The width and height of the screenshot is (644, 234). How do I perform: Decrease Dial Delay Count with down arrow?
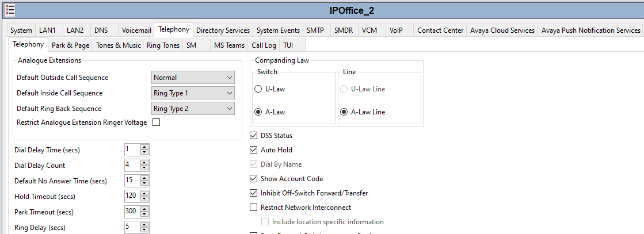[x=144, y=168]
